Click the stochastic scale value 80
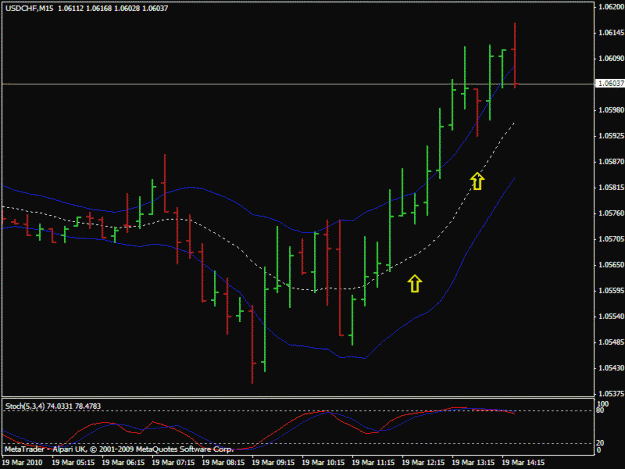 pos(600,410)
